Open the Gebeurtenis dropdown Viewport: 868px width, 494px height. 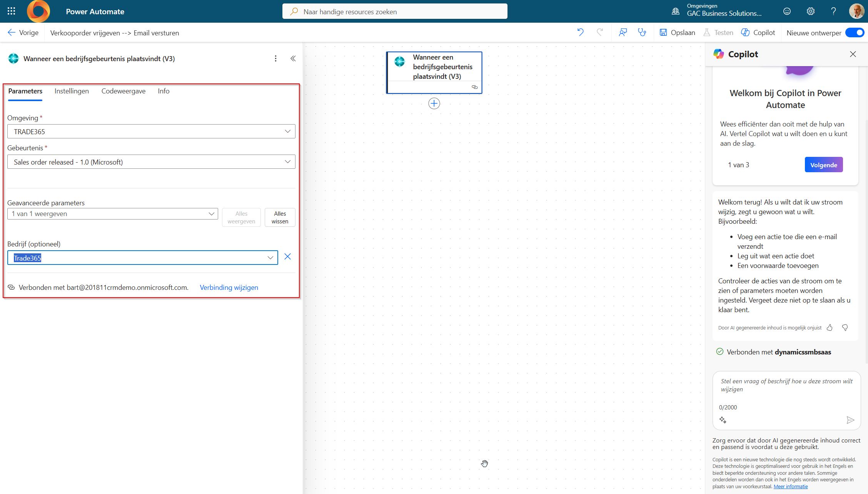click(287, 162)
